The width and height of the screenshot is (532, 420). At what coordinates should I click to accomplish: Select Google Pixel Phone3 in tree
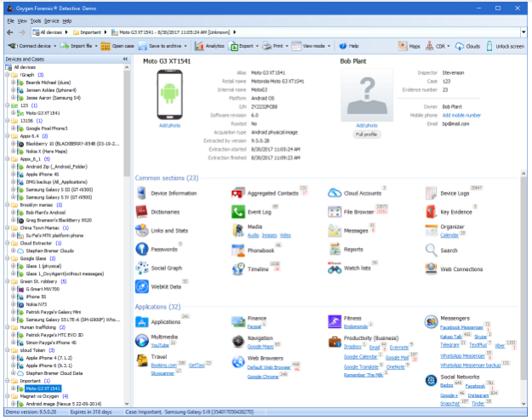[47, 129]
